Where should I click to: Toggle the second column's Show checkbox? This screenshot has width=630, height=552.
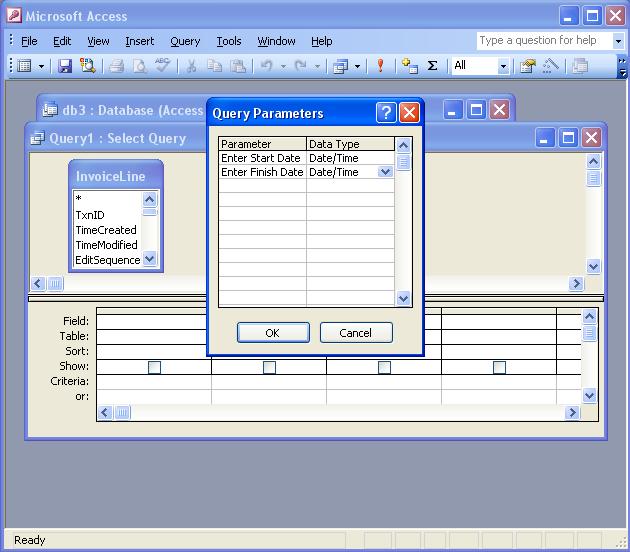click(x=269, y=367)
